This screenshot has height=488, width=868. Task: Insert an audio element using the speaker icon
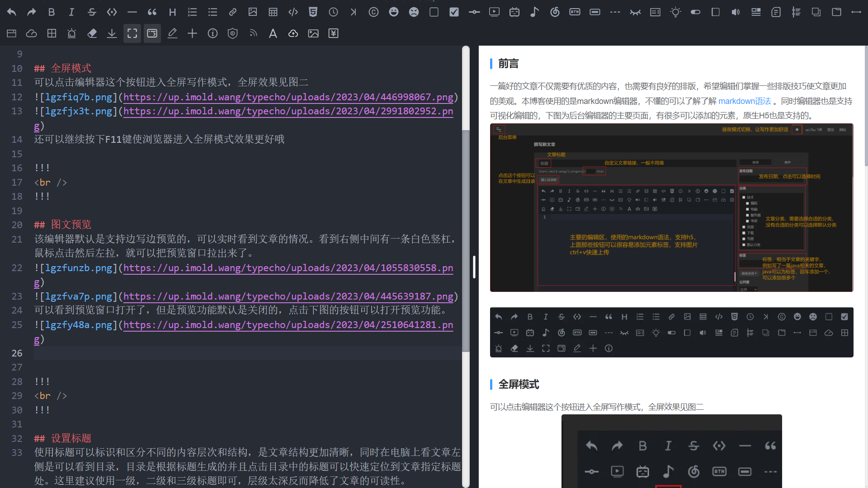pyautogui.click(x=736, y=12)
